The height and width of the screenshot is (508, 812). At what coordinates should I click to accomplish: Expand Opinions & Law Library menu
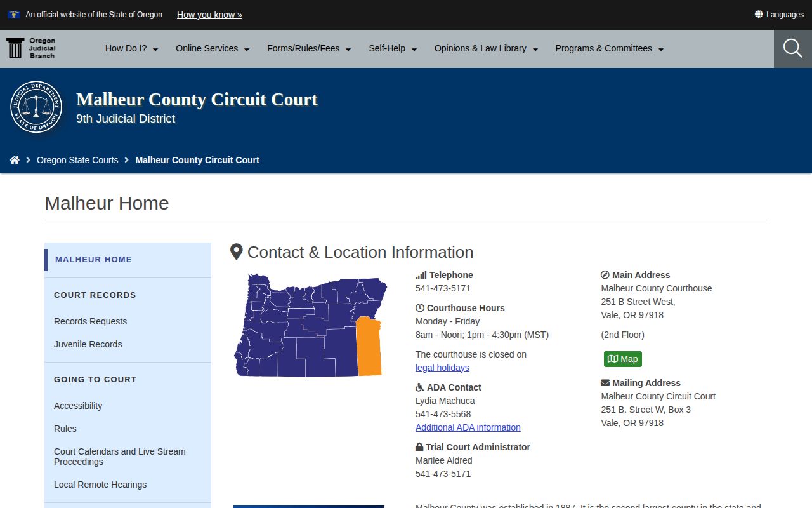coord(486,48)
